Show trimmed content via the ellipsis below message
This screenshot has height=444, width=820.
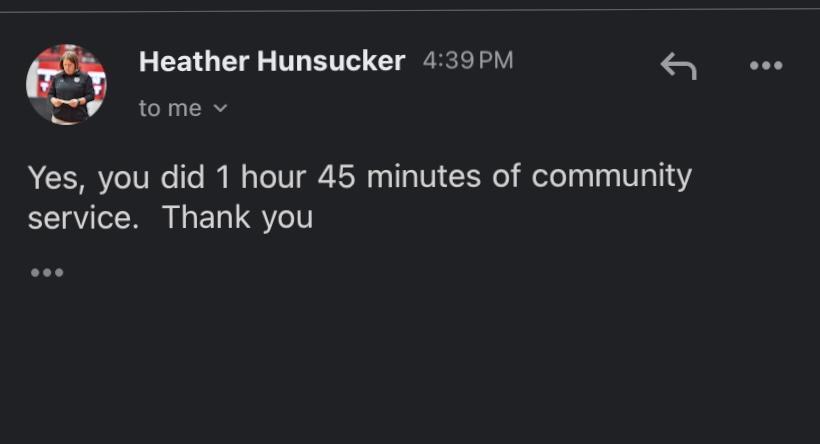[x=47, y=272]
